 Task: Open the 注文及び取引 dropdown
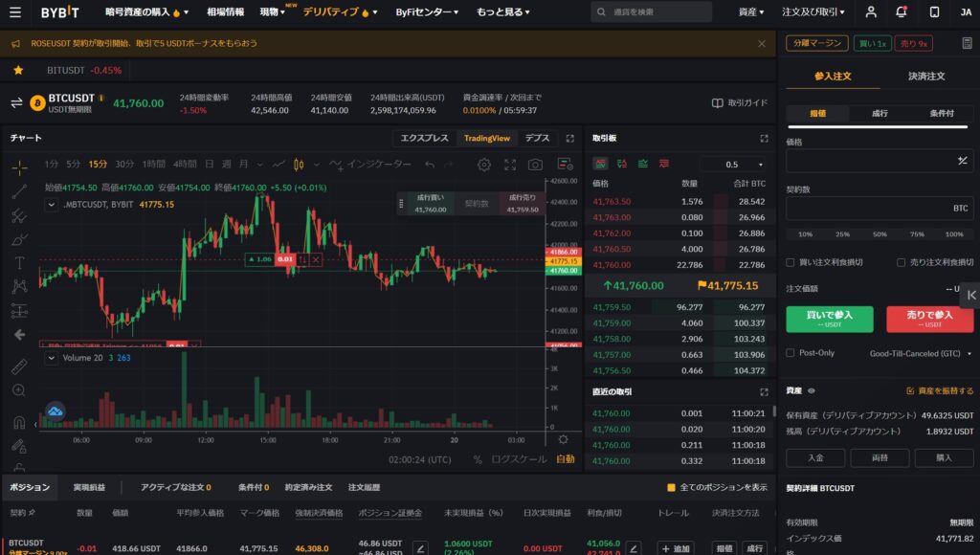(x=813, y=11)
